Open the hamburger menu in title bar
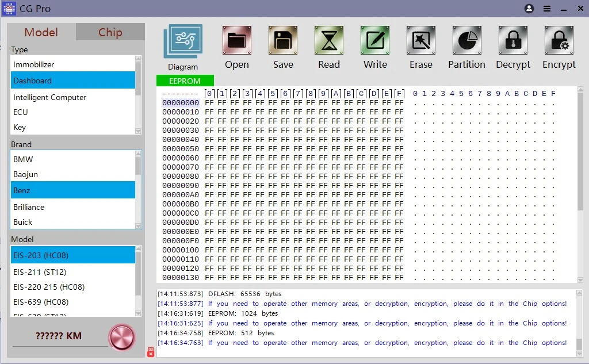 547,9
